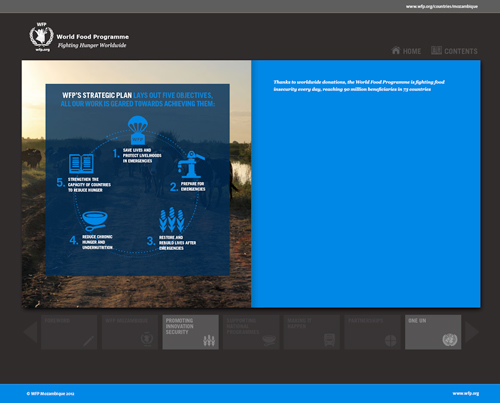This screenshot has width=500, height=403.
Task: Click the parachute WFP airdrop icon
Action: 138,130
